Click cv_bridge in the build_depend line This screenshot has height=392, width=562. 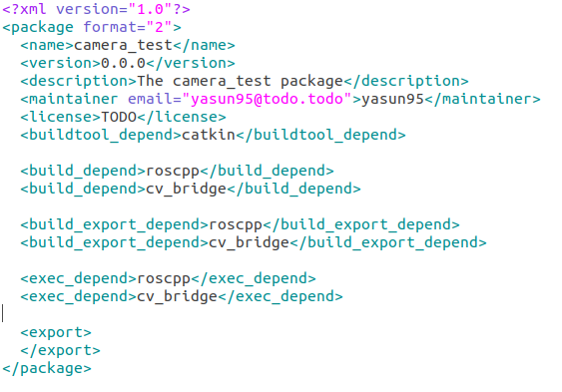[x=186, y=189]
